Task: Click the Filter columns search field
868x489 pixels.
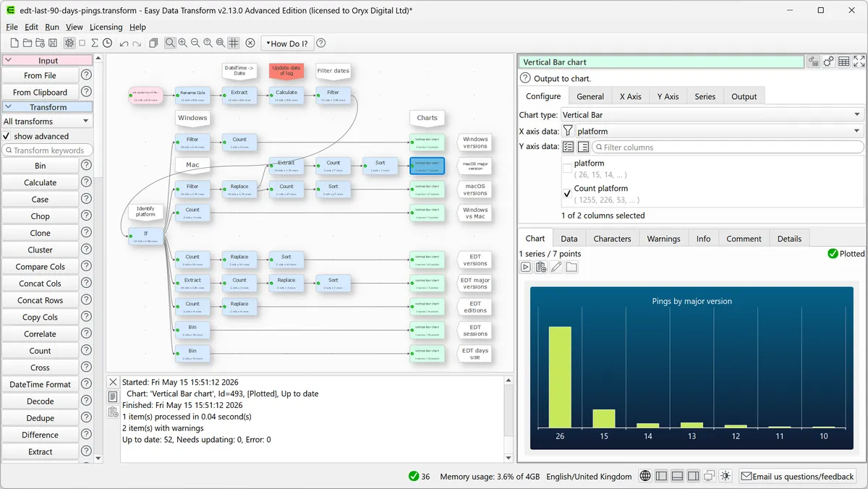Action: click(x=728, y=147)
